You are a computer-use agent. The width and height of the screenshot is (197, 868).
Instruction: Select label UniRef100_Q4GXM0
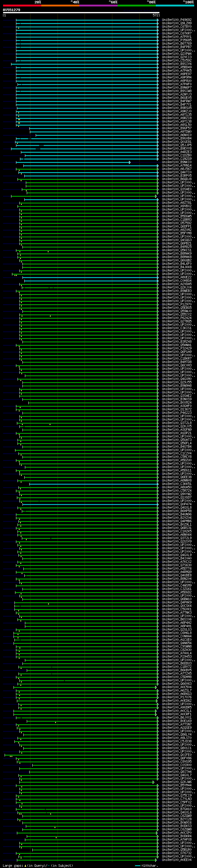pos(177,379)
